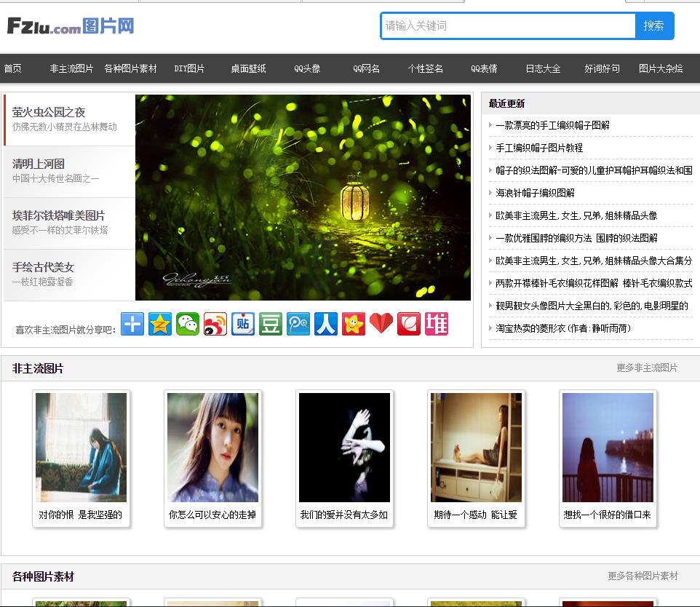The width and height of the screenshot is (700, 607).
Task: Click the Tencent Weibo share icon
Action: [298, 324]
